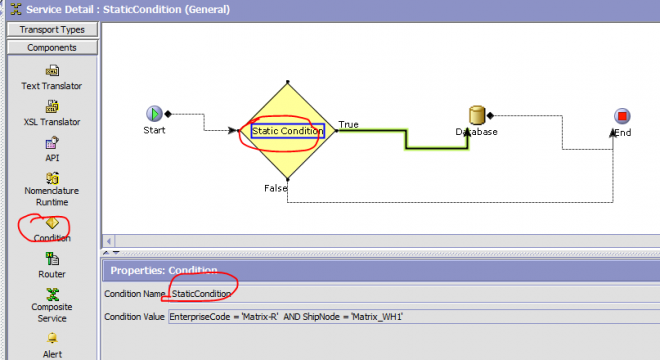Click the canvas left scroll arrow
660x360 pixels.
point(109,241)
